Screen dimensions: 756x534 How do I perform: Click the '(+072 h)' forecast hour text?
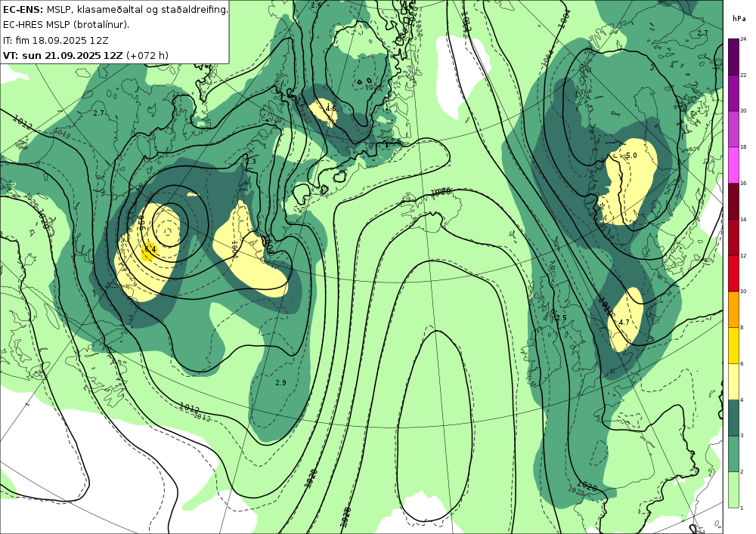(147, 55)
